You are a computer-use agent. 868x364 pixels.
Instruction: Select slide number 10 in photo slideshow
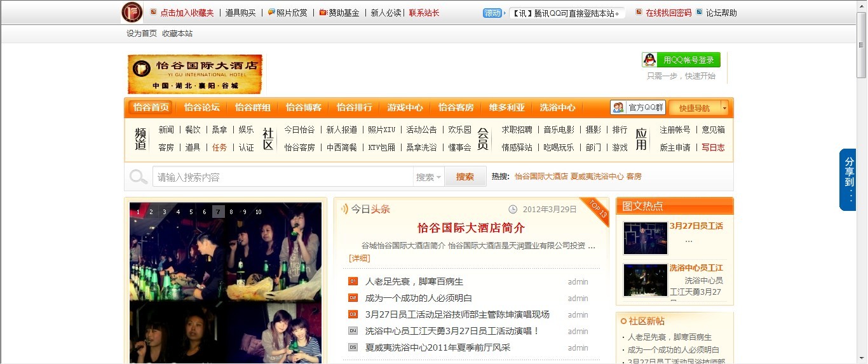259,212
